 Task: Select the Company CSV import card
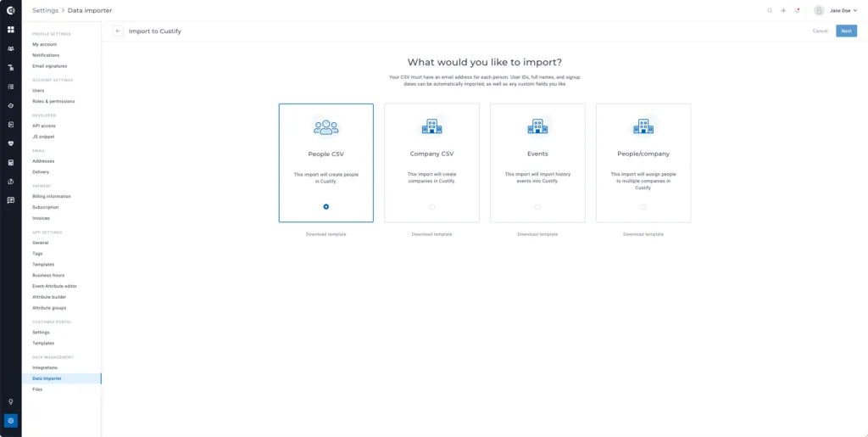[431, 163]
